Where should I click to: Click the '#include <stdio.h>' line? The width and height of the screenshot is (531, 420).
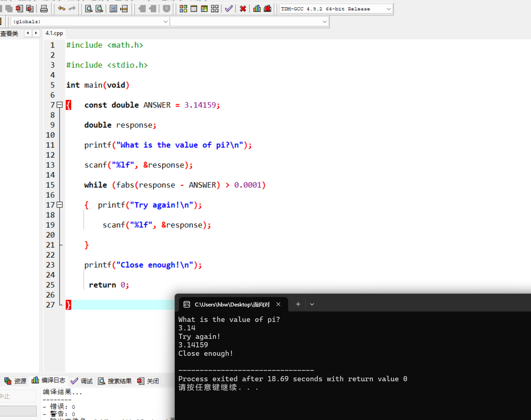(x=107, y=65)
